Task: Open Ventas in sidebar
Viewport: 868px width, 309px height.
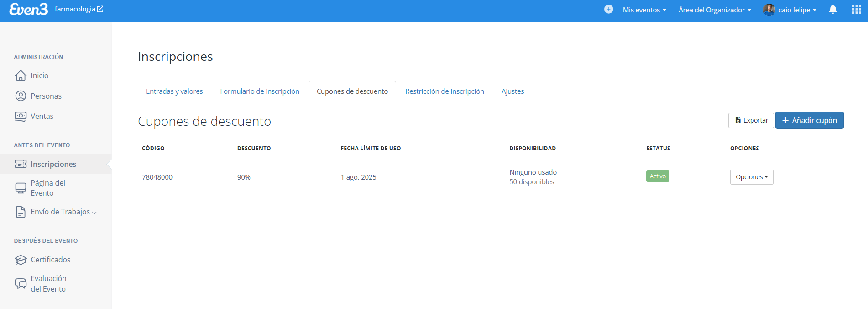Action: [x=42, y=116]
